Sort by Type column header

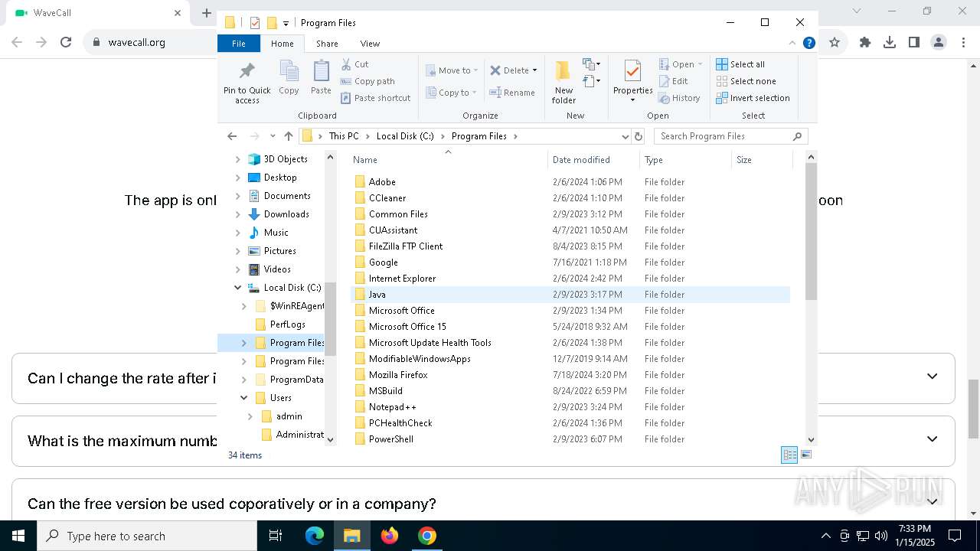tap(685, 160)
